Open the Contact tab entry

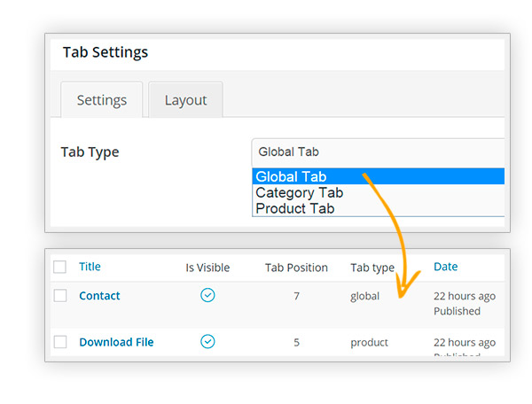tap(99, 296)
